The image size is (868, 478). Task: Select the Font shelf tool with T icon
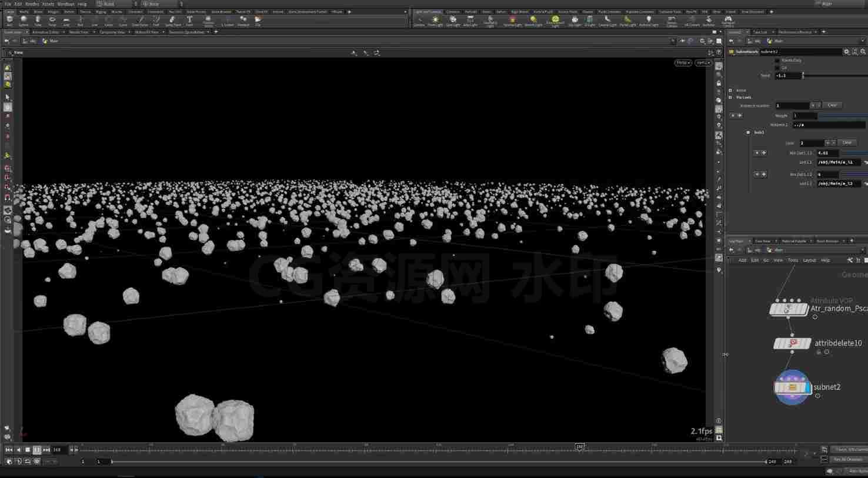[x=189, y=21]
